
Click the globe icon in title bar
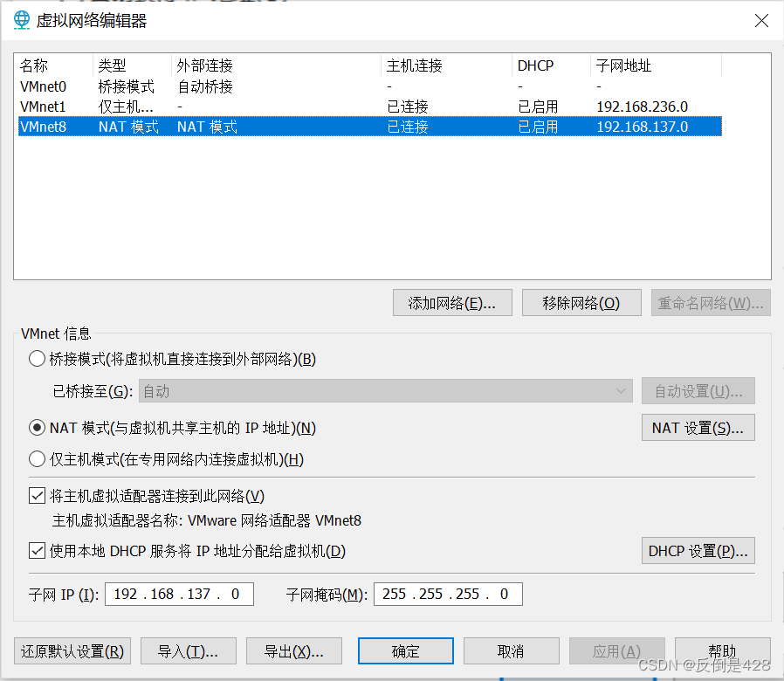[22, 20]
